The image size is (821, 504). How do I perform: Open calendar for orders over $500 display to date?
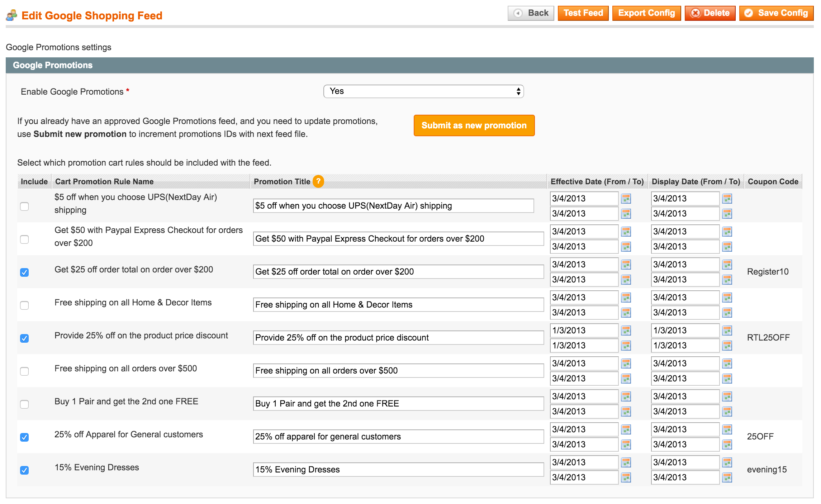click(727, 379)
